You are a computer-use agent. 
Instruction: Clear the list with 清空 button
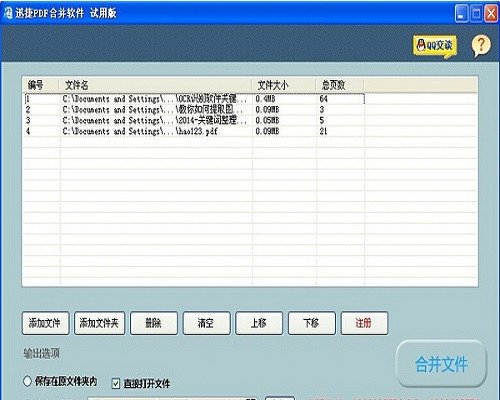point(206,323)
